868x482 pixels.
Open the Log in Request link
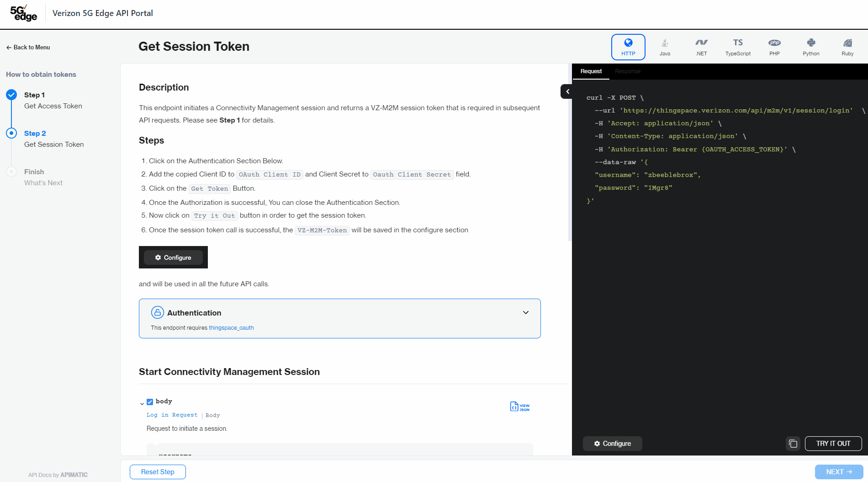(172, 415)
